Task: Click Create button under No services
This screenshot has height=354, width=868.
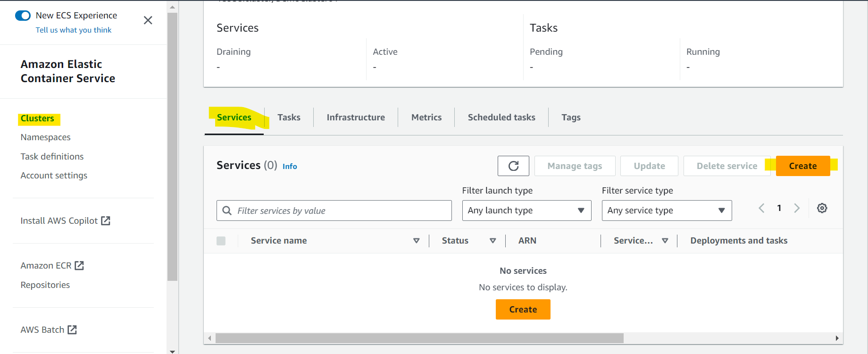Action: tap(523, 310)
